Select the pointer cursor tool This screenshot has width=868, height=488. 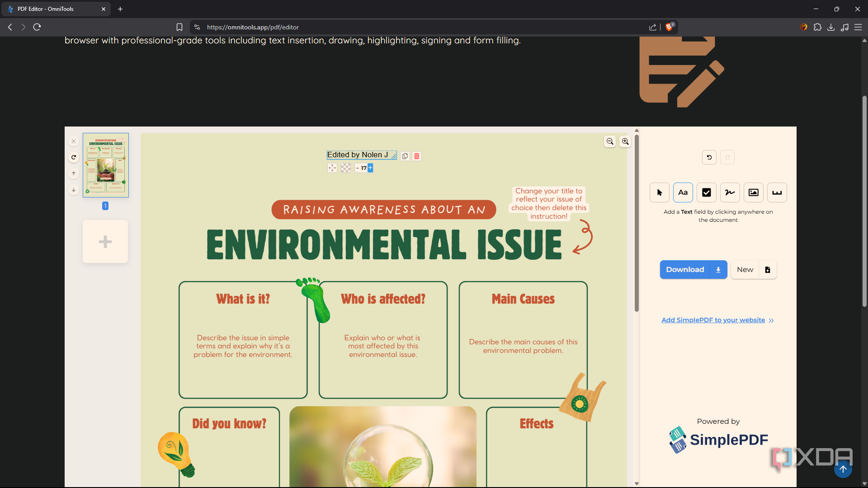point(659,192)
